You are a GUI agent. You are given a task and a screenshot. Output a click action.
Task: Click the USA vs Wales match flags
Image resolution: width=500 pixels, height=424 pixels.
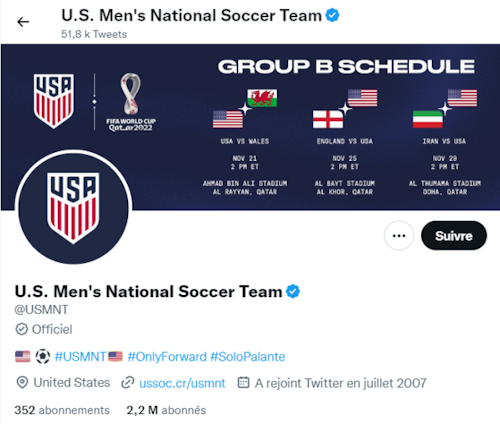click(x=245, y=108)
